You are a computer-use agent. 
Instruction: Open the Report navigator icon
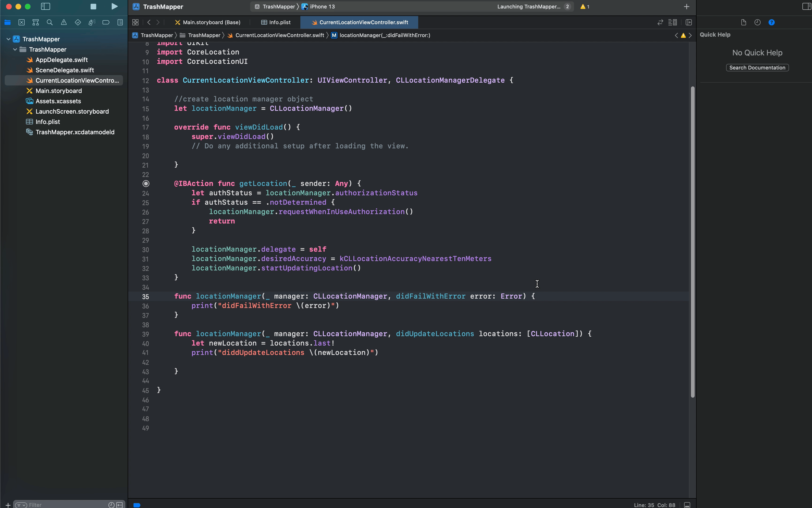coord(120,22)
